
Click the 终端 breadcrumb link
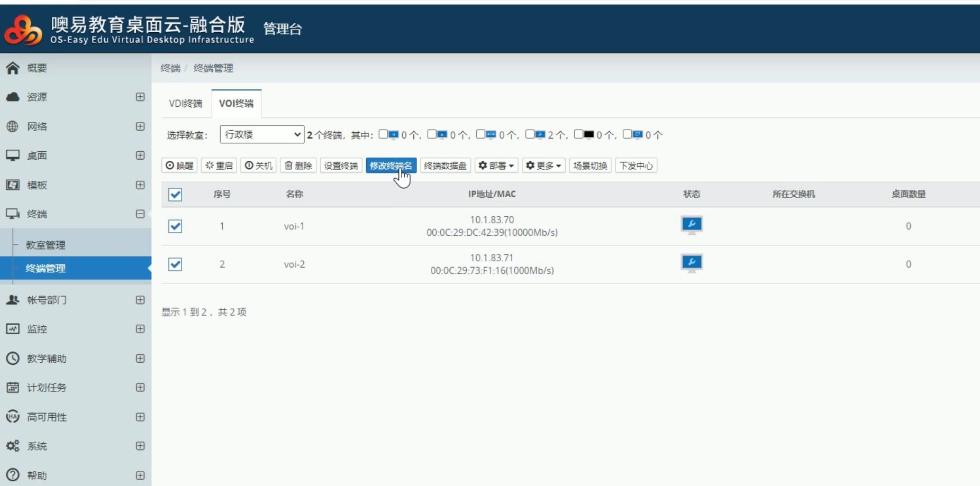tap(170, 68)
